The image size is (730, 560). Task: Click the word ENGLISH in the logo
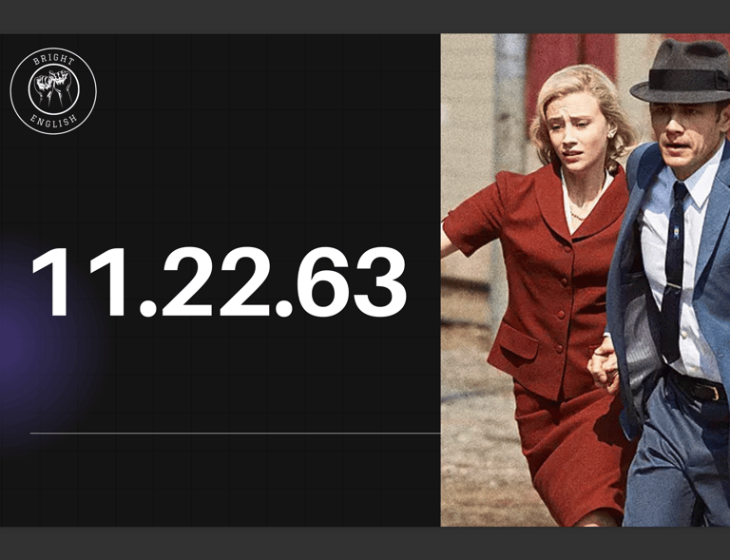click(x=53, y=121)
